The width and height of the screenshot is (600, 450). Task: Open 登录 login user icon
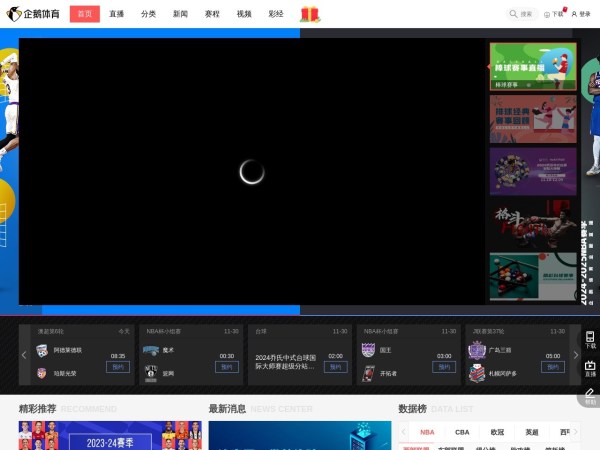coord(580,14)
